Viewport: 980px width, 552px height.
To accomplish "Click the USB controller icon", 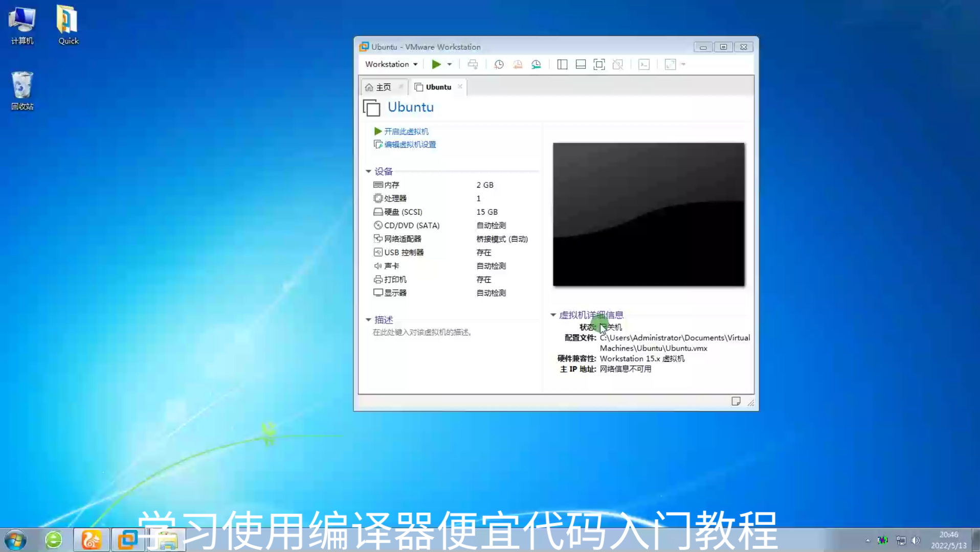I will [x=378, y=252].
